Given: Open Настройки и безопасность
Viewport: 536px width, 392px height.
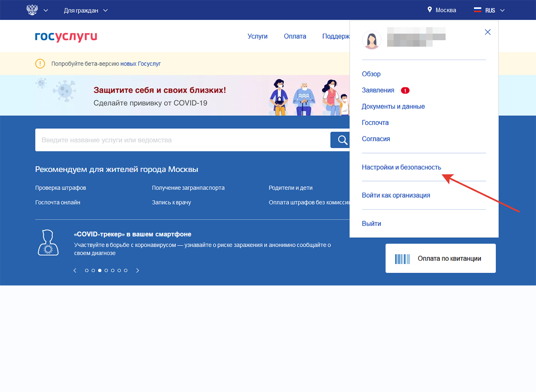Looking at the screenshot, I should [401, 167].
